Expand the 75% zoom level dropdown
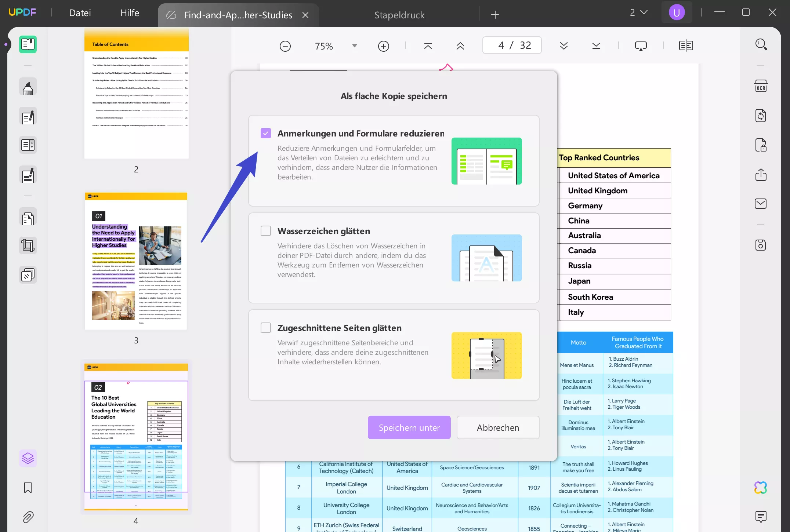This screenshot has height=532, width=790. pos(354,46)
